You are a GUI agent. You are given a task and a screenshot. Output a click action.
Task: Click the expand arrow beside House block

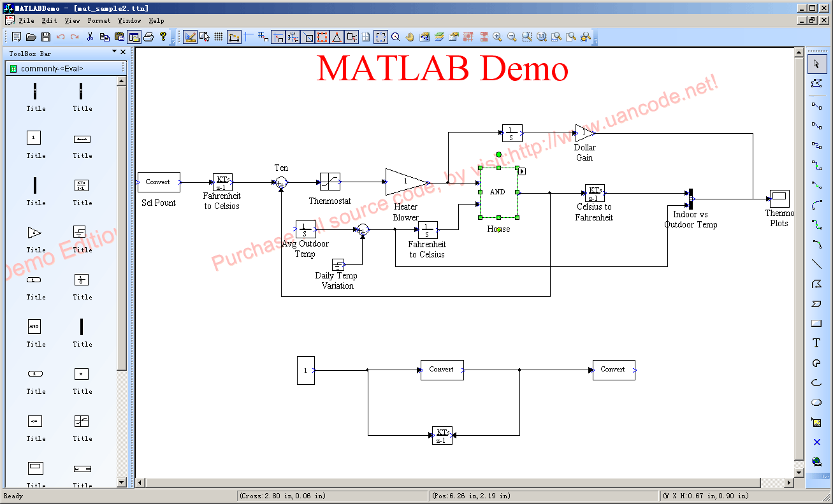click(521, 171)
